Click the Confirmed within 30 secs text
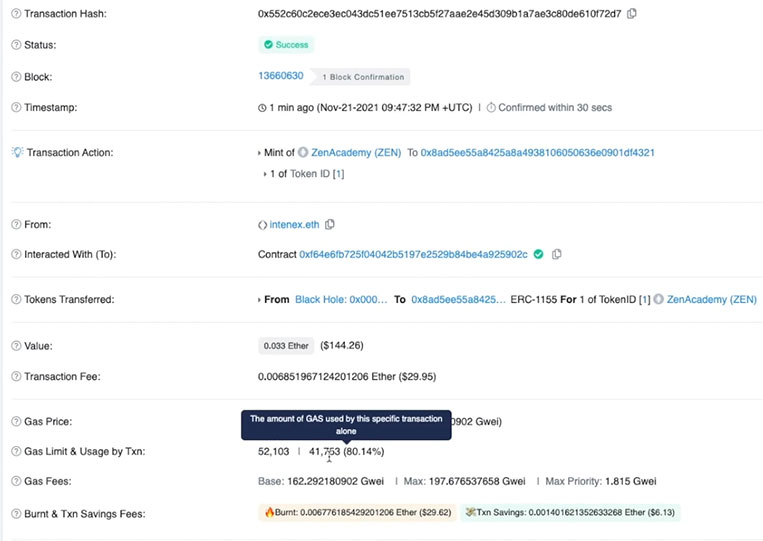The height and width of the screenshot is (541, 763). (x=555, y=107)
